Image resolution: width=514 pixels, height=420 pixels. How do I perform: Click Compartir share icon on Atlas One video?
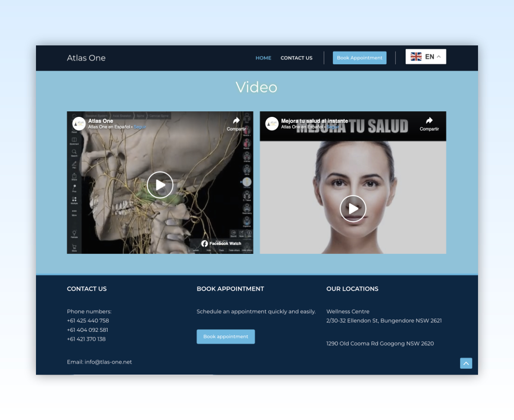[x=236, y=121]
